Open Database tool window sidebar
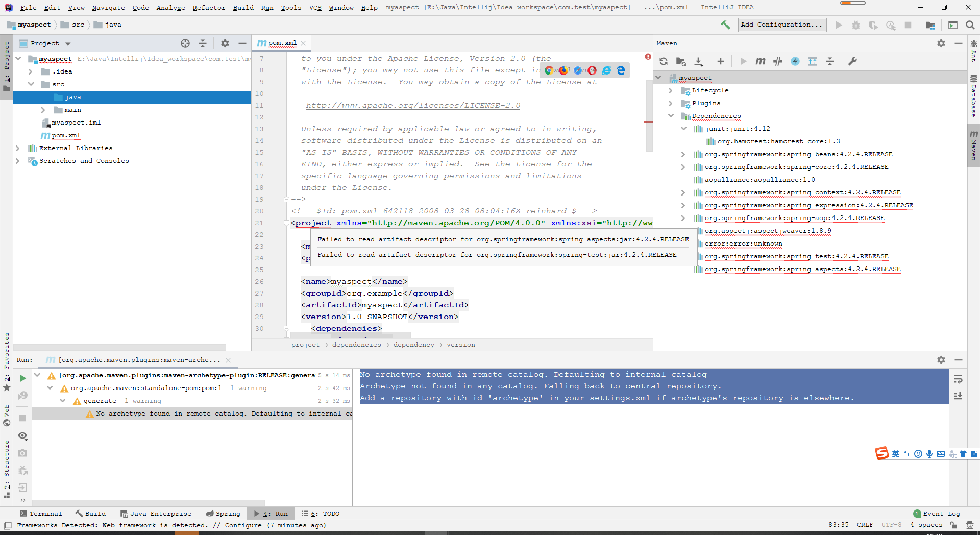980x535 pixels. tap(974, 95)
